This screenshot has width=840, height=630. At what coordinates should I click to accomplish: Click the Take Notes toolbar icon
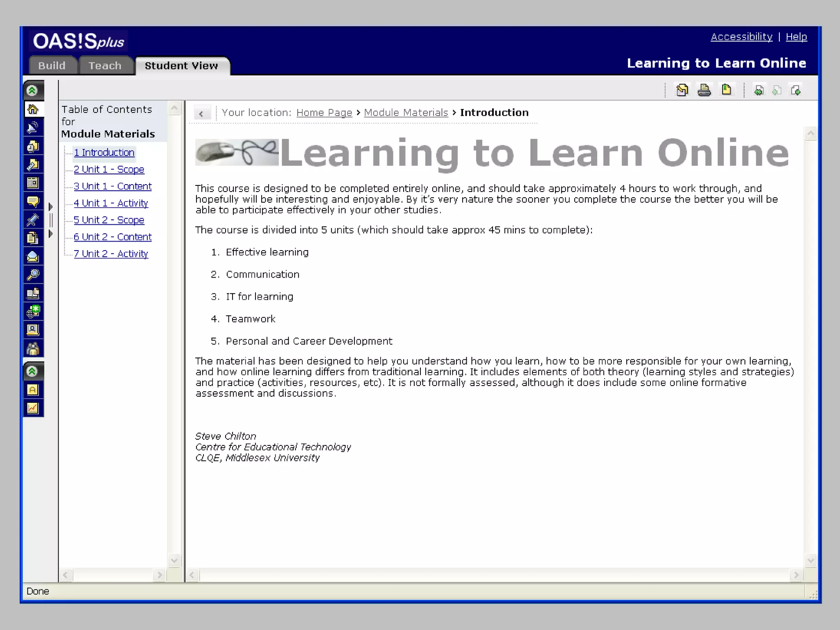coord(682,90)
